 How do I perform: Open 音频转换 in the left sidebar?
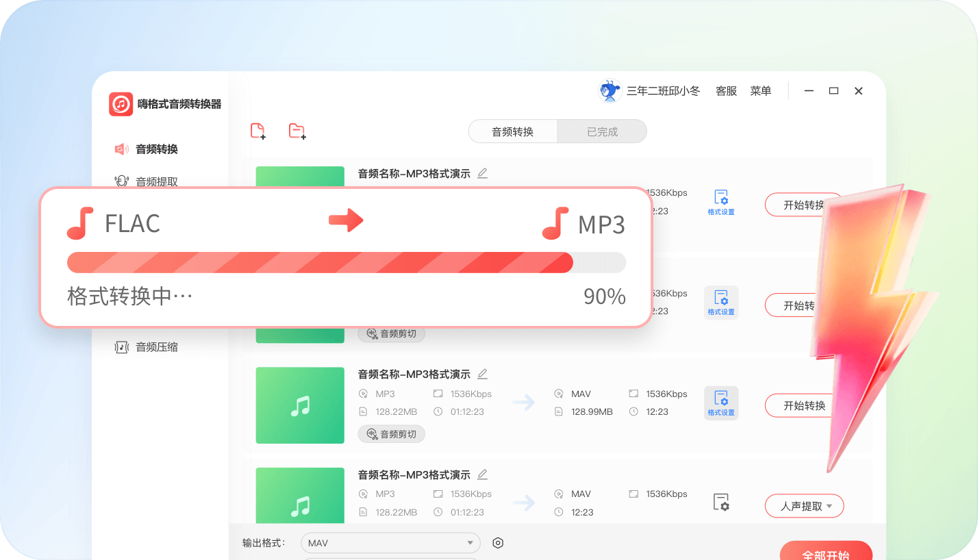[x=146, y=149]
